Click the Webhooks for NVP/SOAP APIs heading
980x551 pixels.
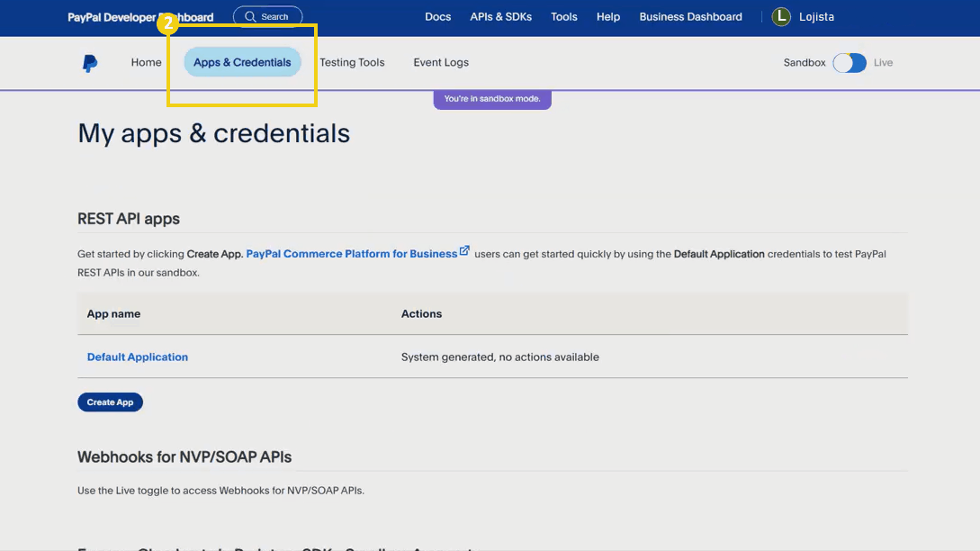[x=184, y=457]
